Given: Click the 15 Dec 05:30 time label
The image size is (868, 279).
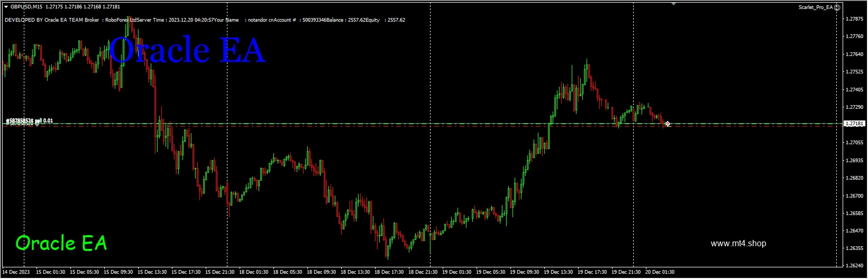Looking at the screenshot, I should (85, 272).
